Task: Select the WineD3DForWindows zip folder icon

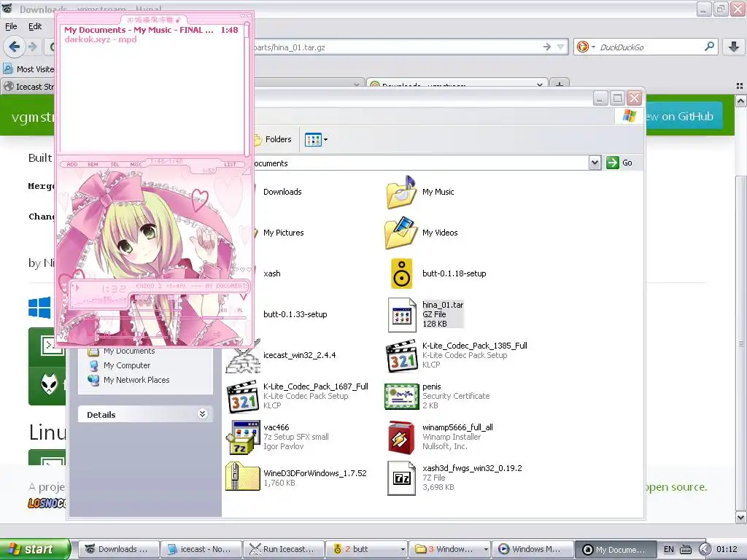Action: point(242,476)
